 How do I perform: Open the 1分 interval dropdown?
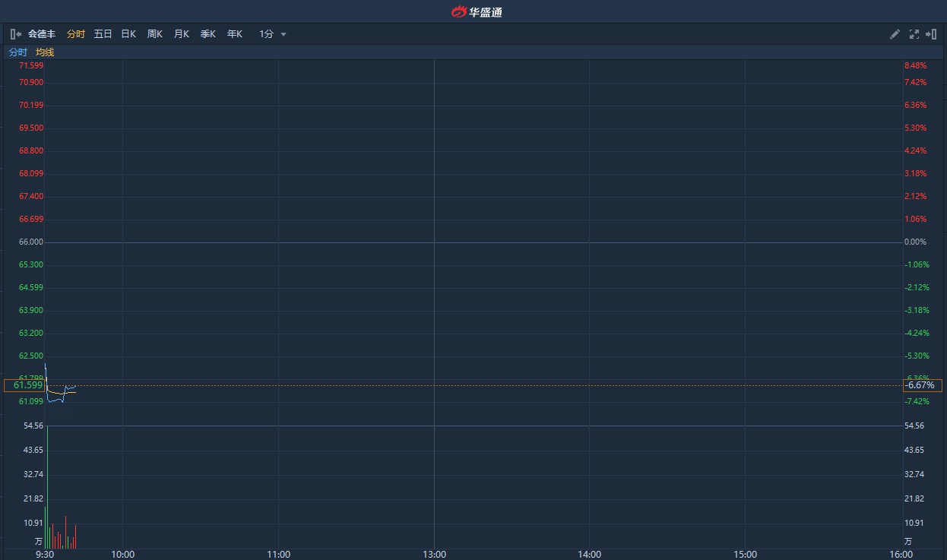[x=273, y=34]
